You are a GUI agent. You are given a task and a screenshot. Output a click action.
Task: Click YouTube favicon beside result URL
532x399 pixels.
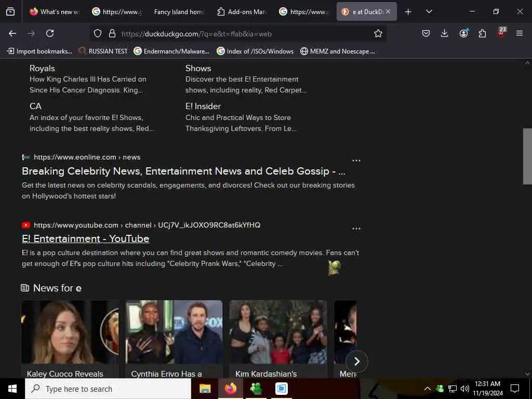click(x=26, y=225)
